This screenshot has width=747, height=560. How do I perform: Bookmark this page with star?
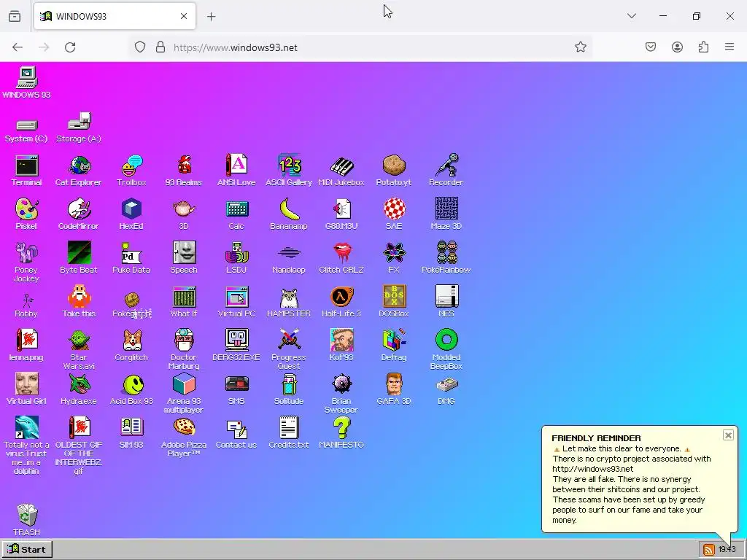[580, 47]
